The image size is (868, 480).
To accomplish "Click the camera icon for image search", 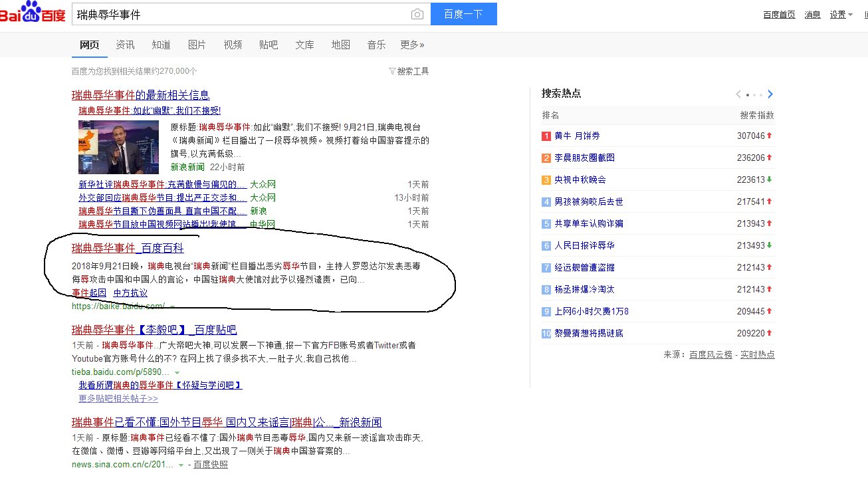I will [417, 13].
